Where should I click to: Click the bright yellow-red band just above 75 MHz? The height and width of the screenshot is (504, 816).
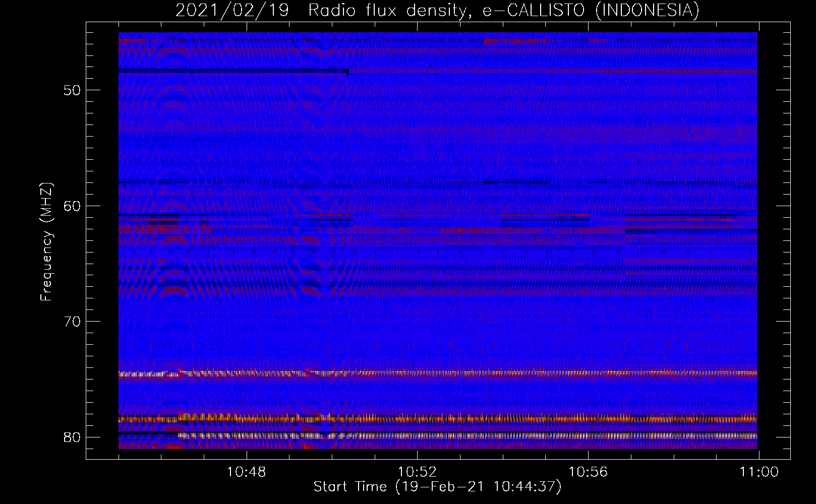[x=454, y=373]
